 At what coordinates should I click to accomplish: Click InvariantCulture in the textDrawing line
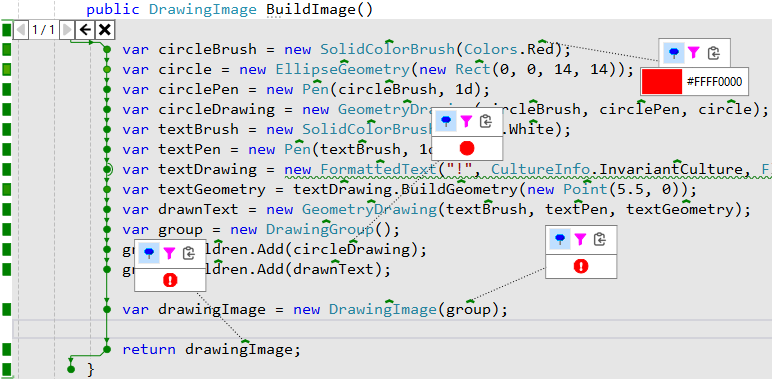click(670, 169)
